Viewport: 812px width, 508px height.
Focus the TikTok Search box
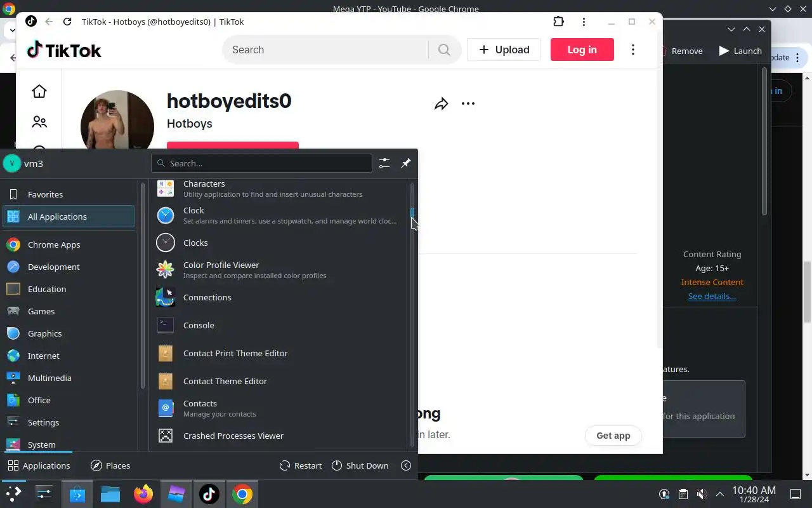click(325, 50)
